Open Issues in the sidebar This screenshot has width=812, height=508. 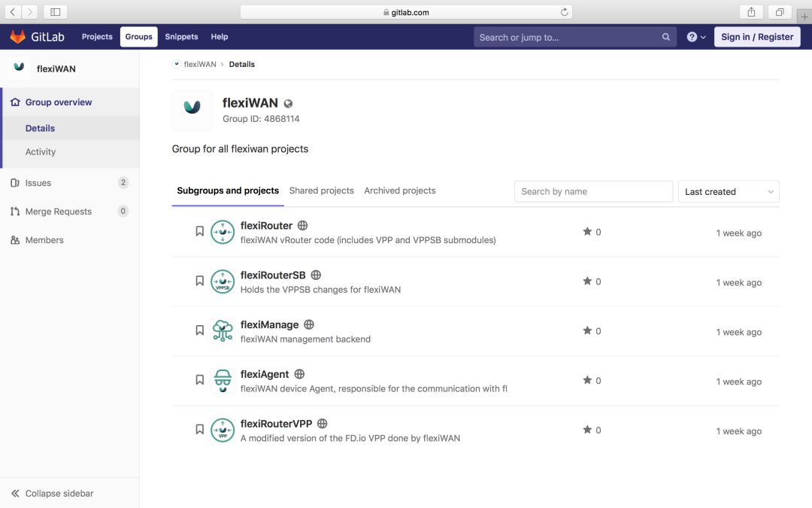point(38,183)
